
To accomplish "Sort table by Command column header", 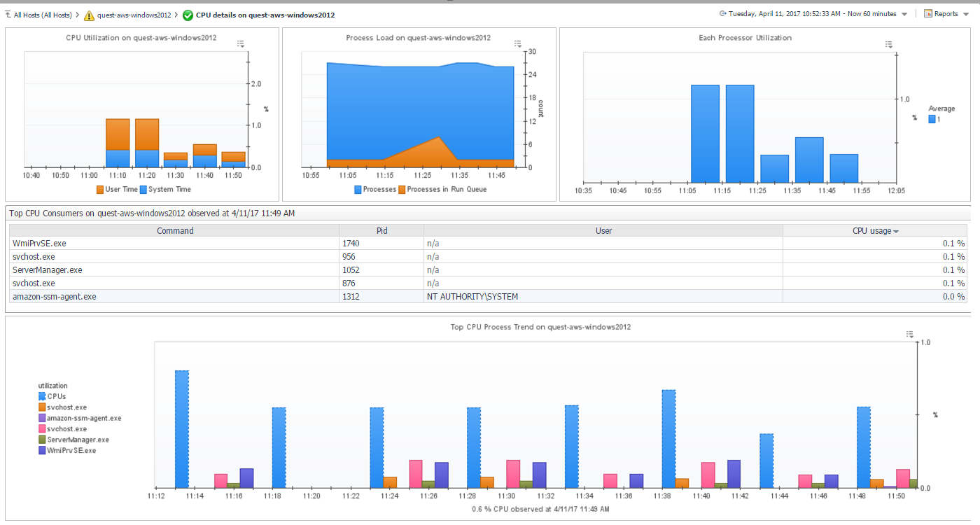I will (x=174, y=230).
